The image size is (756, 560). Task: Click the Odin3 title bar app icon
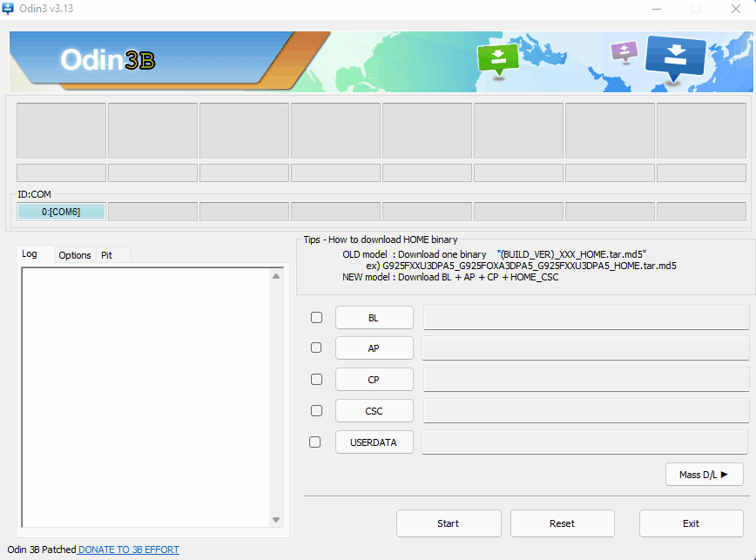click(8, 9)
